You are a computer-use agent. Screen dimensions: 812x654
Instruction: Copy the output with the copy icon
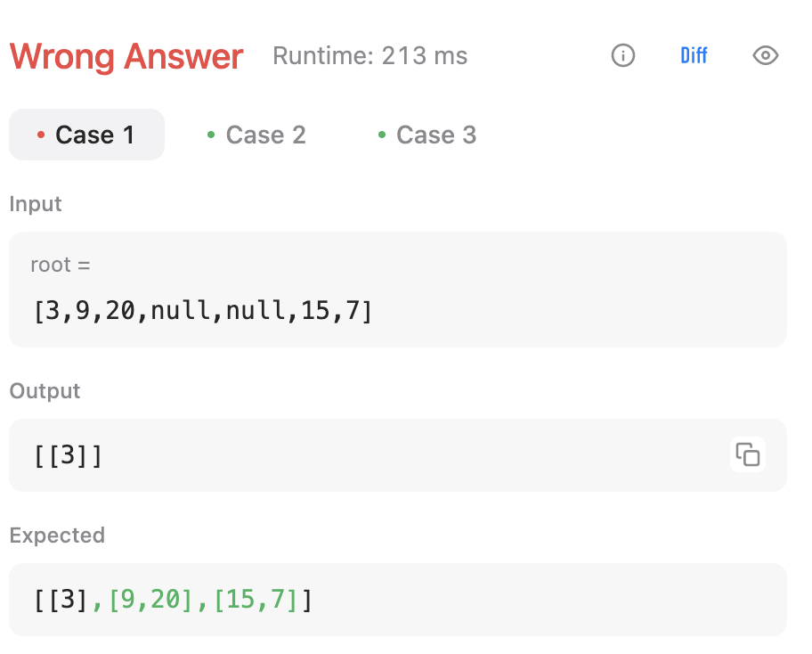(x=747, y=454)
